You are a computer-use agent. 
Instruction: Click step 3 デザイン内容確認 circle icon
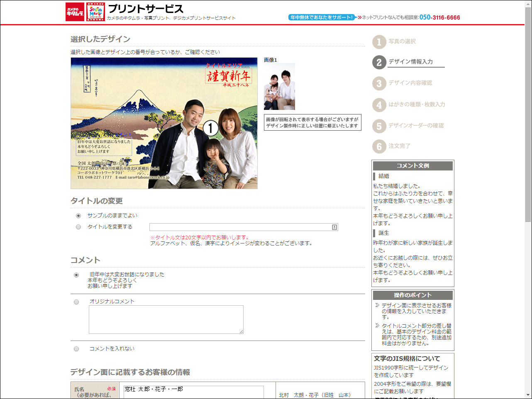379,84
